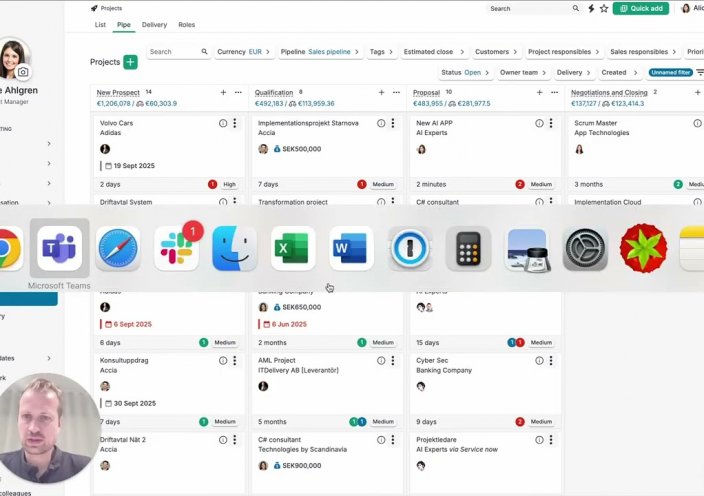Open the 1Password app icon
Screen dimensions: 704x496
coord(410,248)
